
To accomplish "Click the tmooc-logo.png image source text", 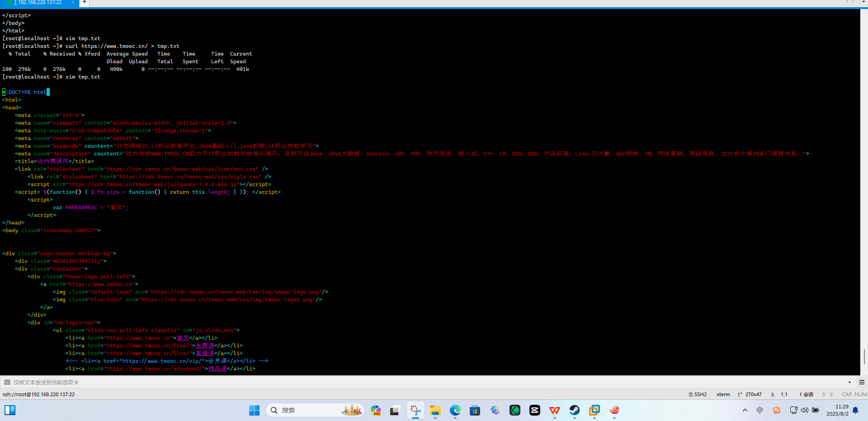I will click(235, 292).
